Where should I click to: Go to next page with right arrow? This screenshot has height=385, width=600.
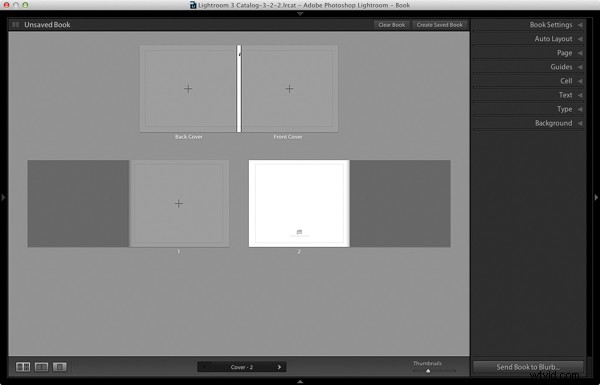point(279,367)
